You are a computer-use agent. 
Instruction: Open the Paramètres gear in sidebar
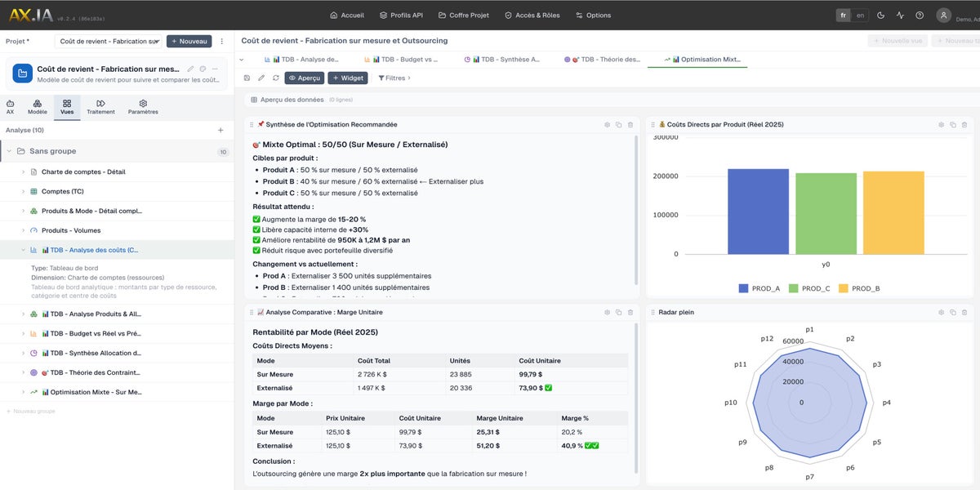pos(143,107)
